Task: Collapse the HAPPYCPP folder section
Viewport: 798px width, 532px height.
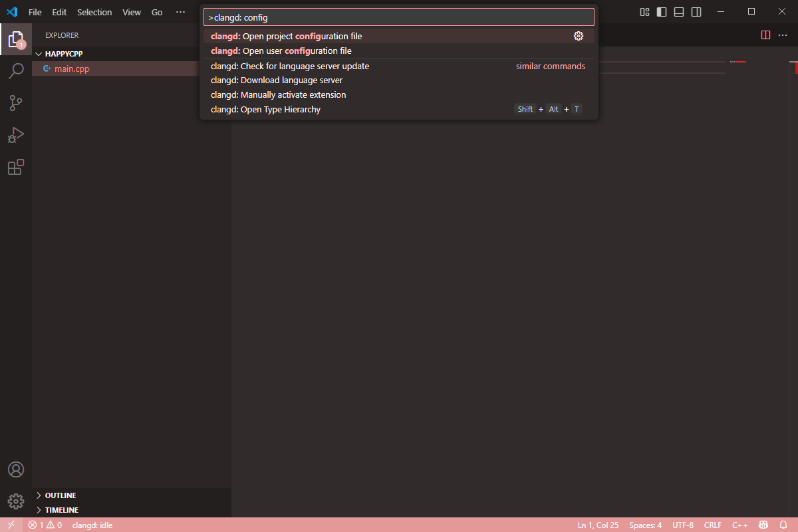Action: tap(132, 54)
